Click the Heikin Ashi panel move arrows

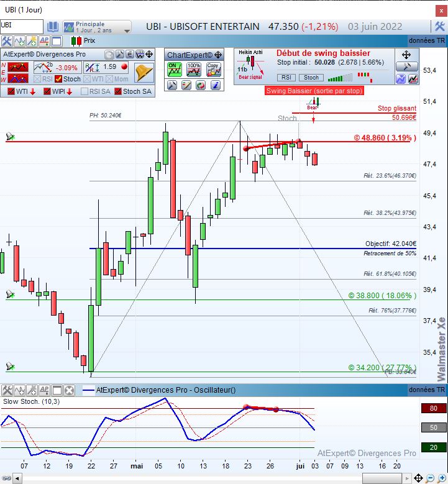[x=406, y=55]
